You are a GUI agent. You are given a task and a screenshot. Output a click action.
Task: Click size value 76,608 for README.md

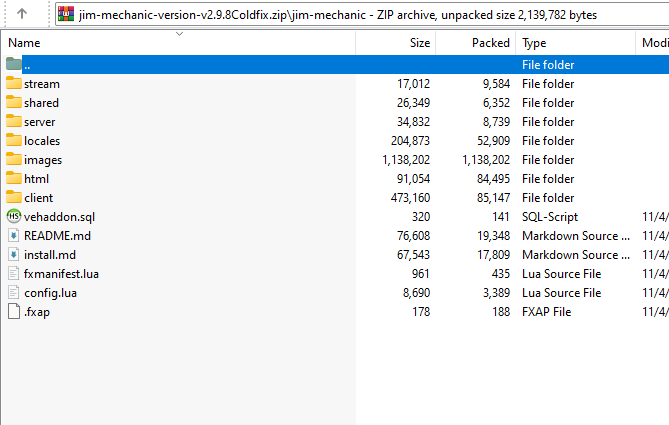[x=413, y=236]
